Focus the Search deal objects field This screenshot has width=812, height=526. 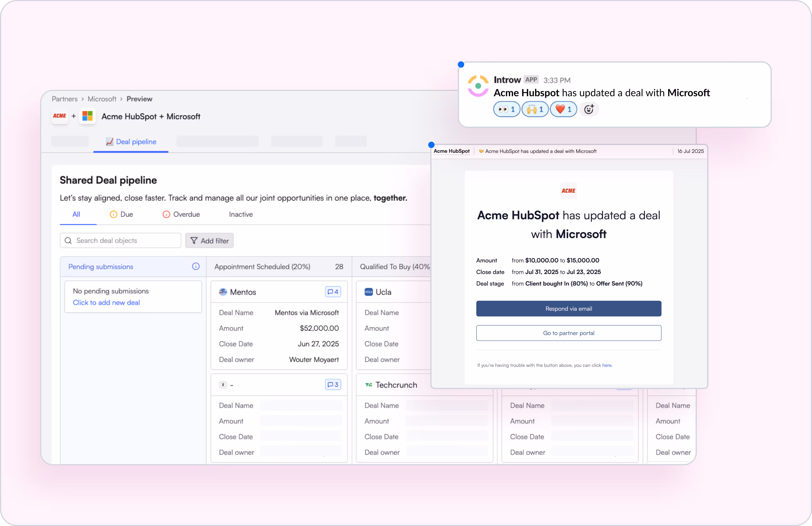pyautogui.click(x=121, y=241)
